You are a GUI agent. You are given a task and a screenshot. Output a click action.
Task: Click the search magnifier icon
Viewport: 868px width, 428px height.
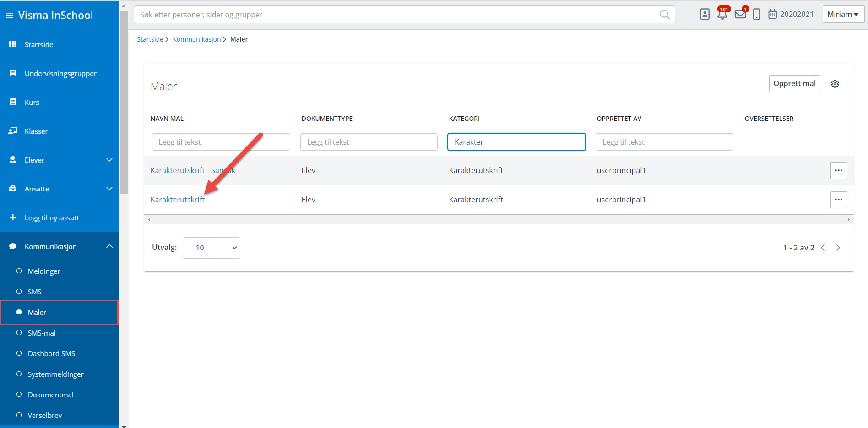tap(664, 15)
